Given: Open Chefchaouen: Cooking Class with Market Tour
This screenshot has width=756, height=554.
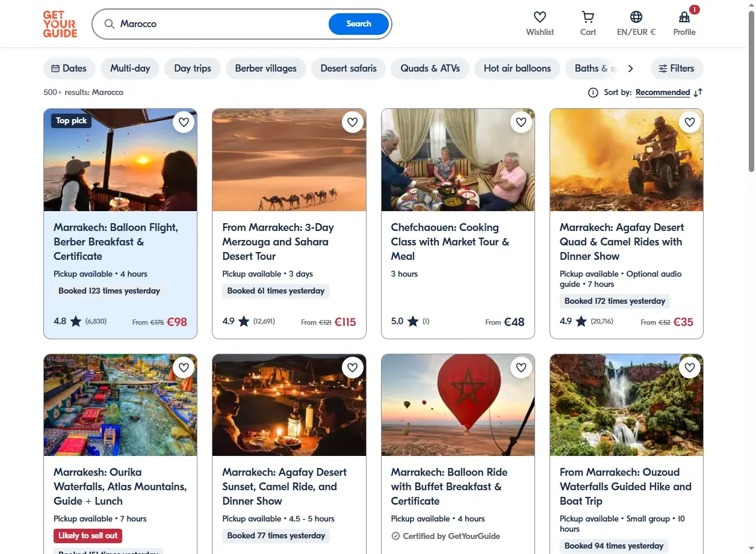Looking at the screenshot, I should click(x=450, y=242).
